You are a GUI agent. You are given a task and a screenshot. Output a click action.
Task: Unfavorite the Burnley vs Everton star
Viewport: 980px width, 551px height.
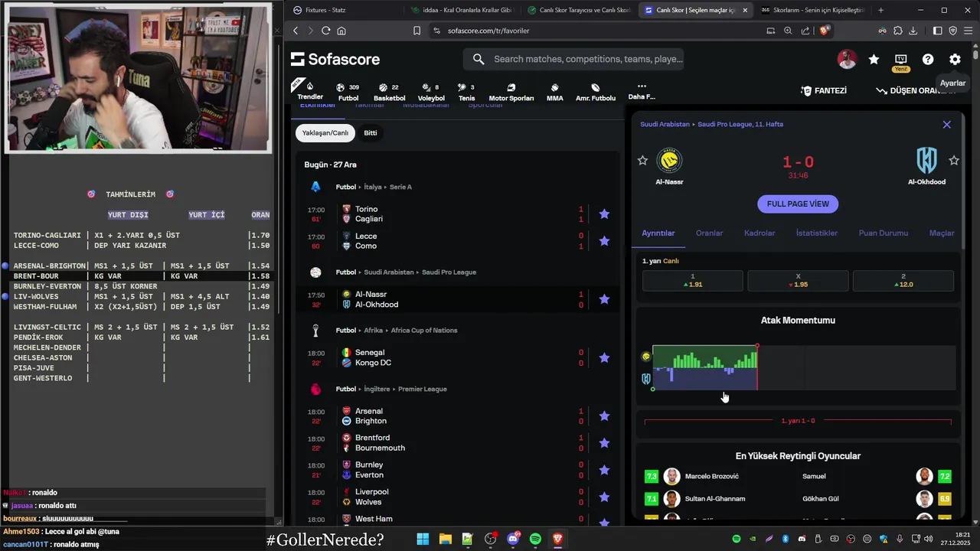tap(604, 470)
